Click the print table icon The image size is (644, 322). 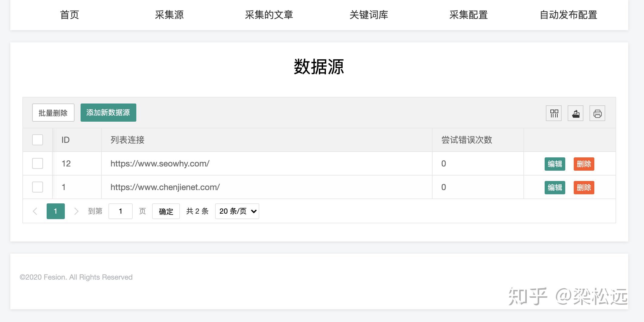coord(597,113)
